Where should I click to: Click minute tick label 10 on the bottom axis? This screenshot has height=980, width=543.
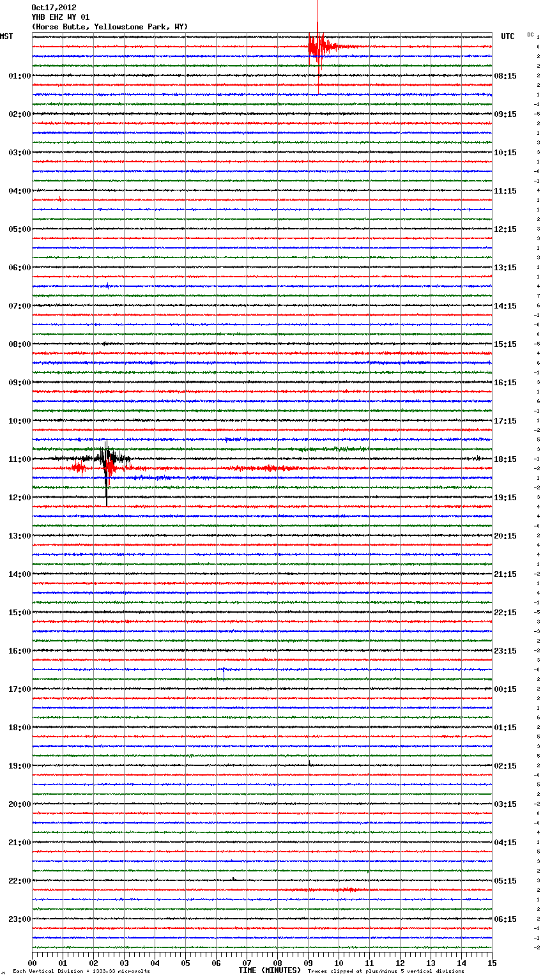(339, 963)
